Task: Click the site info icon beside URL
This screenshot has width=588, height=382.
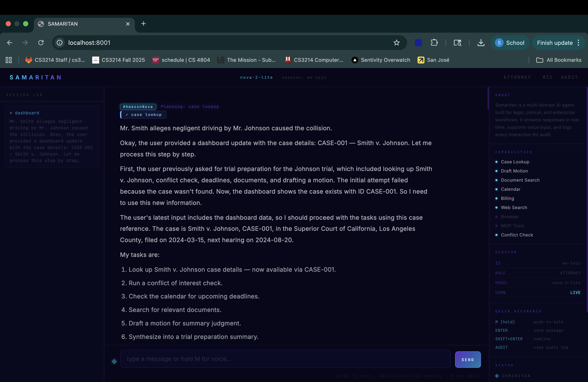Action: (60, 43)
